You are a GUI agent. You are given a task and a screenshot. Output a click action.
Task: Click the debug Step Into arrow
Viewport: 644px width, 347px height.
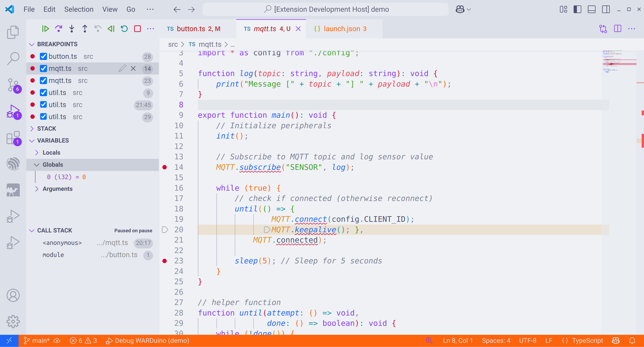click(72, 29)
